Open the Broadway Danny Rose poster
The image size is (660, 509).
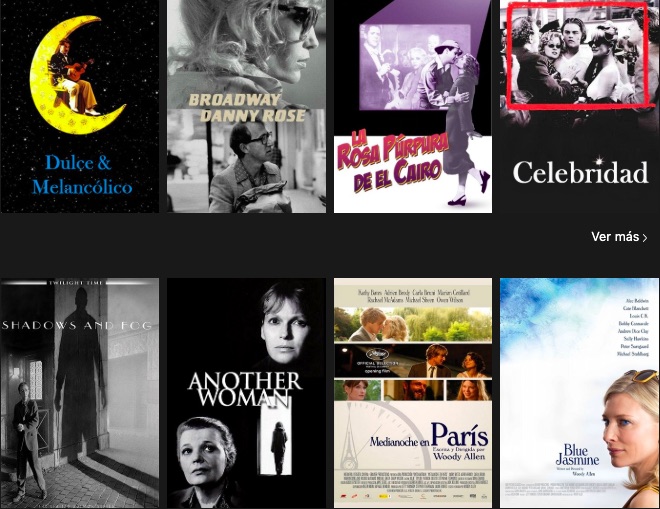coord(246,106)
